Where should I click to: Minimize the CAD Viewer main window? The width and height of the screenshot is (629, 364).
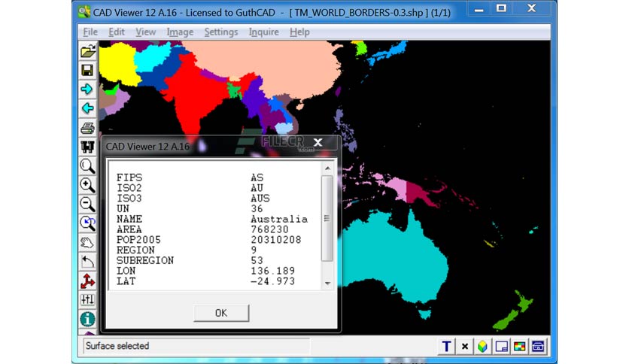pyautogui.click(x=479, y=9)
